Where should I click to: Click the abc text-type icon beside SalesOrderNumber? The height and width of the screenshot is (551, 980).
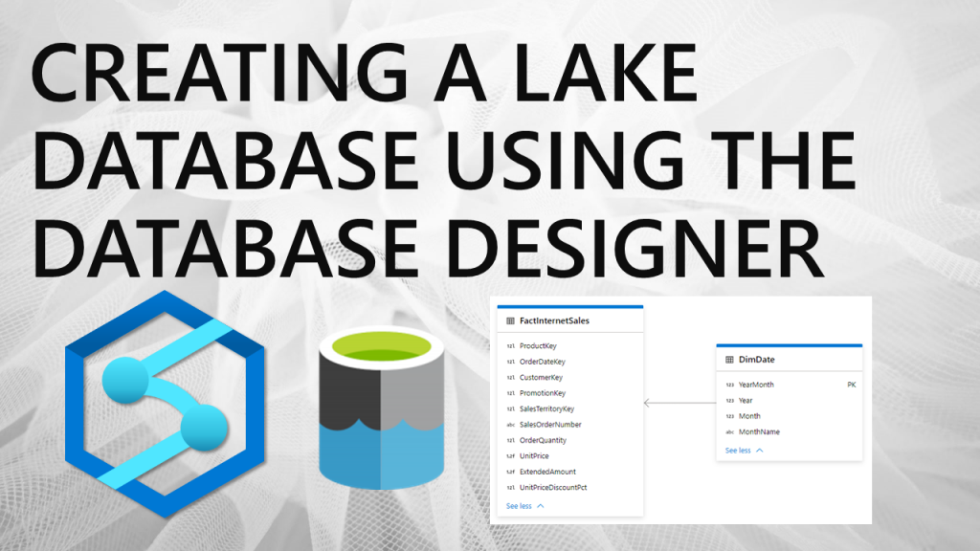[x=509, y=425]
